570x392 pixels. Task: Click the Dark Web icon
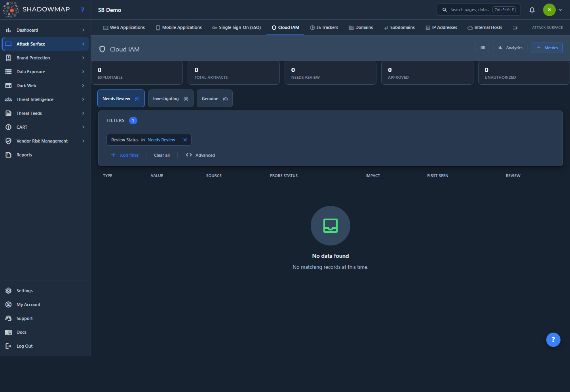click(8, 86)
